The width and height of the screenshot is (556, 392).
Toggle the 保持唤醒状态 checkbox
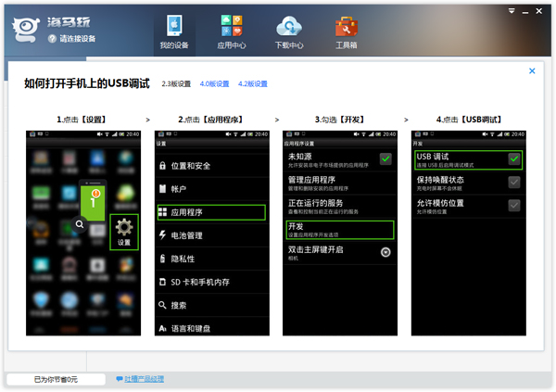(x=513, y=183)
